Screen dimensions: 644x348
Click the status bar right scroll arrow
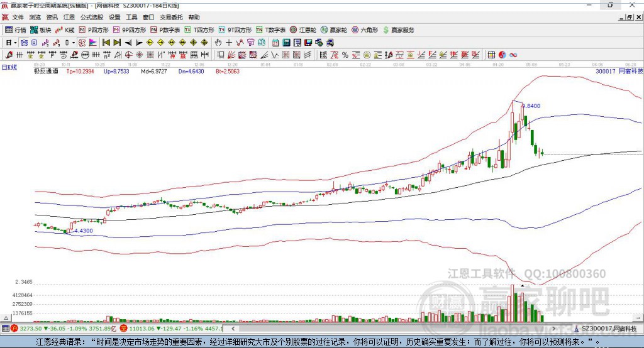[553, 329]
